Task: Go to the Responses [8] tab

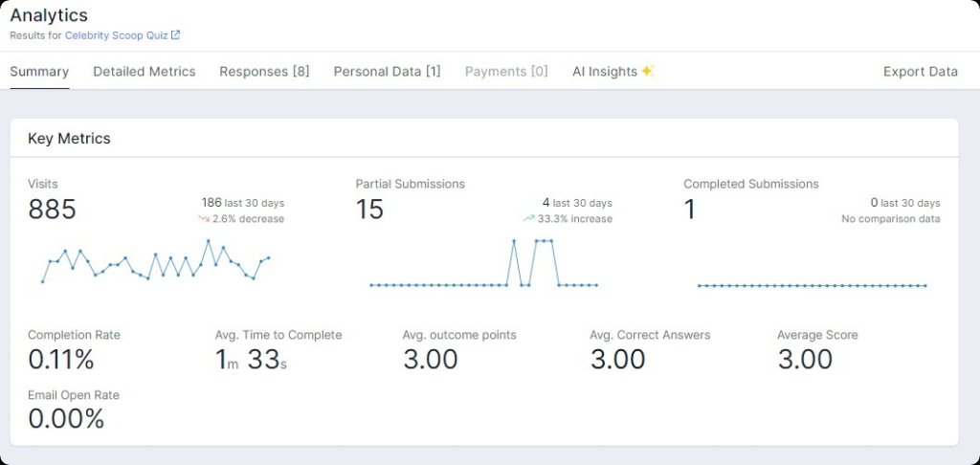Action: click(264, 72)
